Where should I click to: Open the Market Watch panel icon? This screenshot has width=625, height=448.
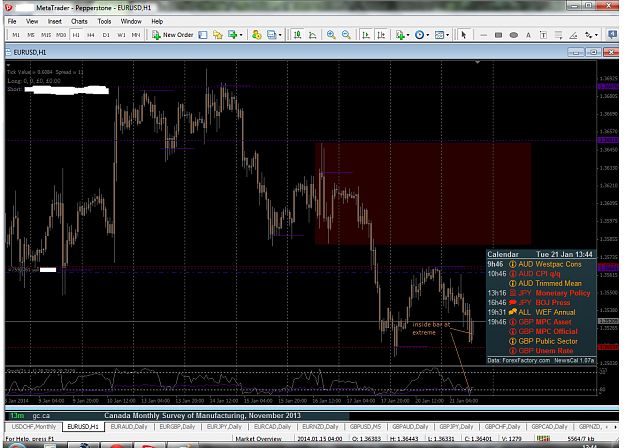(203, 35)
